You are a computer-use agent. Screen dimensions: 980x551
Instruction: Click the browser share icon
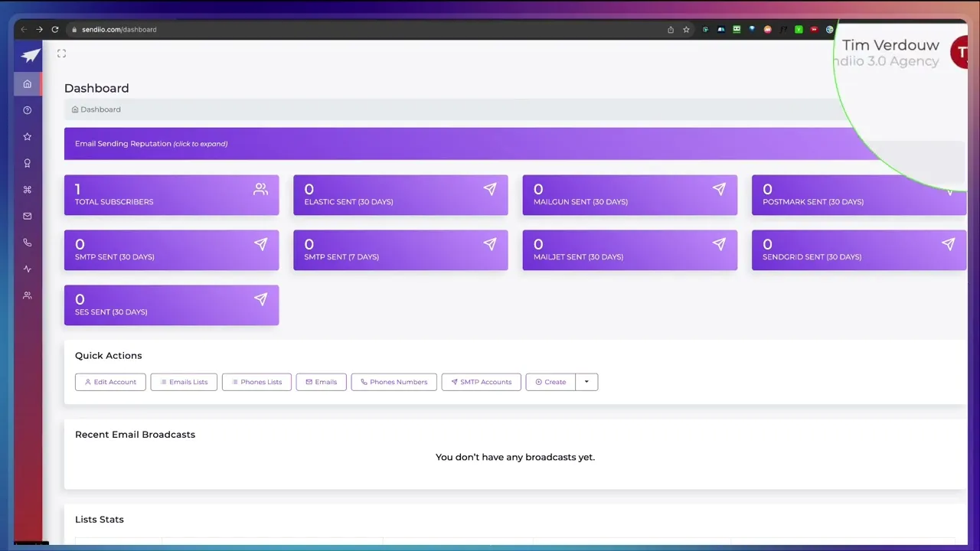coord(671,30)
